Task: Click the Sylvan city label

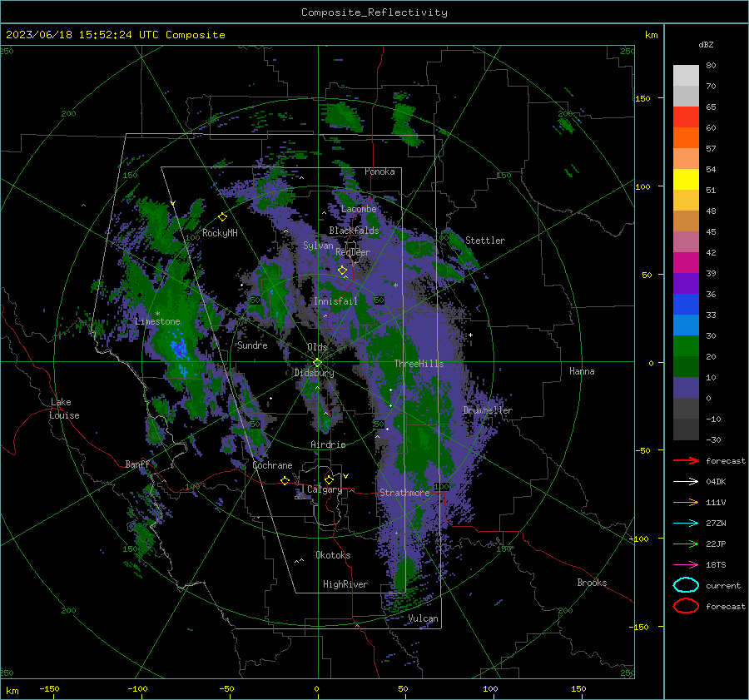Action: (x=318, y=246)
